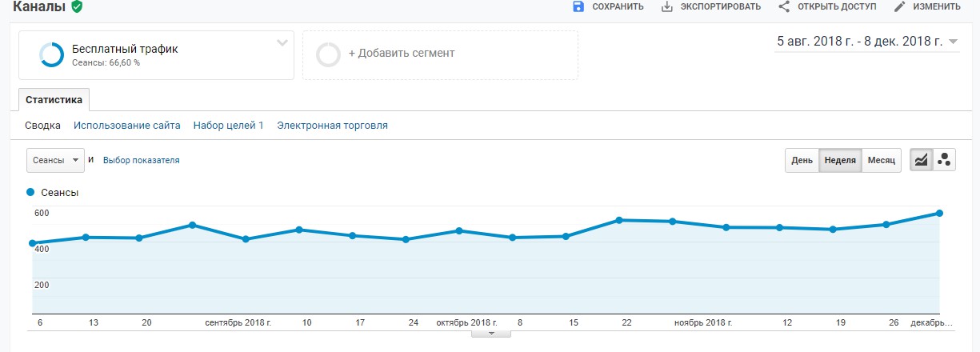Open Электронная торговля sub-tab
Viewport: 980px width, 352px height.
click(x=333, y=126)
